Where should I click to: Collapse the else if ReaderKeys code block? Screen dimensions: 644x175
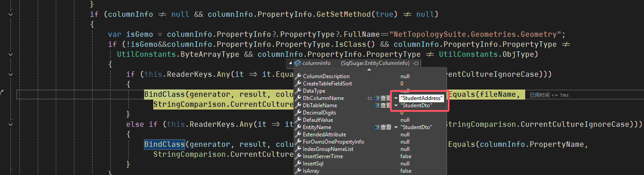(x=10, y=124)
